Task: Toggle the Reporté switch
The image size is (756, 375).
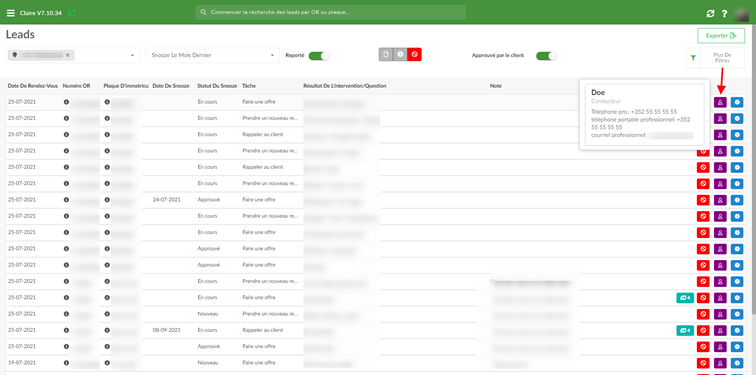Action: pyautogui.click(x=319, y=55)
